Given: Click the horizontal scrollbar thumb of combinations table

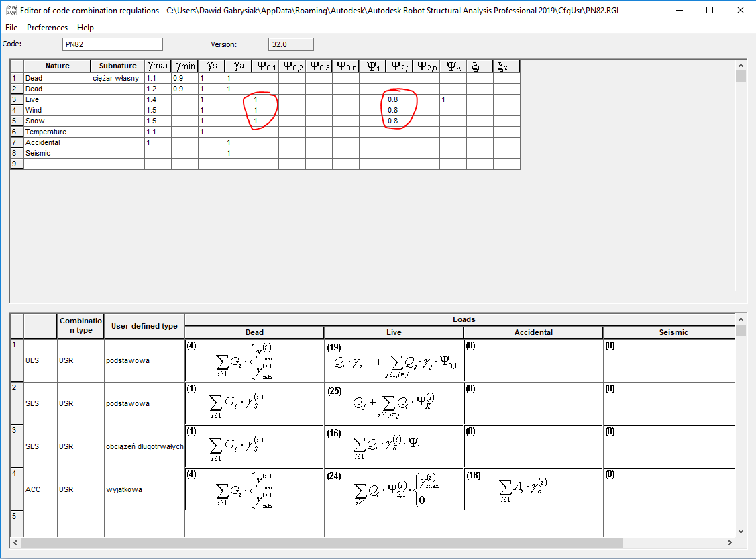Looking at the screenshot, I should (322, 543).
